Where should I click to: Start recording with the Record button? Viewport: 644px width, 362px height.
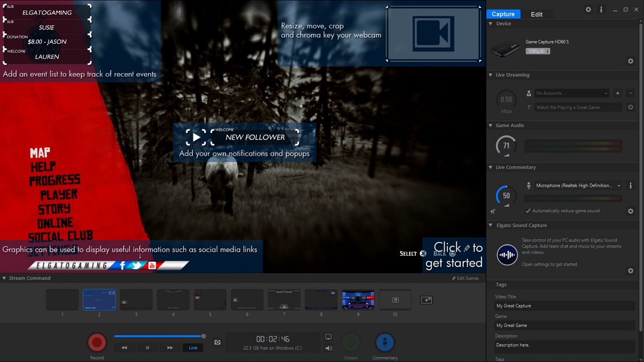click(x=97, y=342)
